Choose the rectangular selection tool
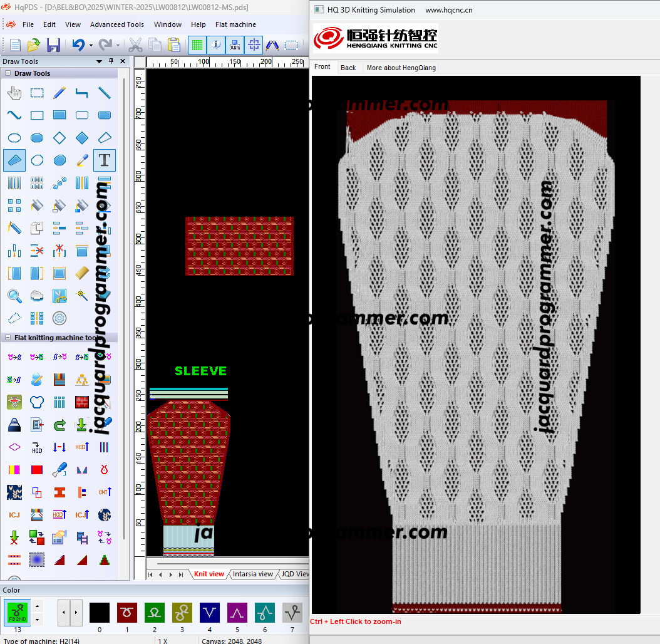The height and width of the screenshot is (644, 660). click(37, 93)
